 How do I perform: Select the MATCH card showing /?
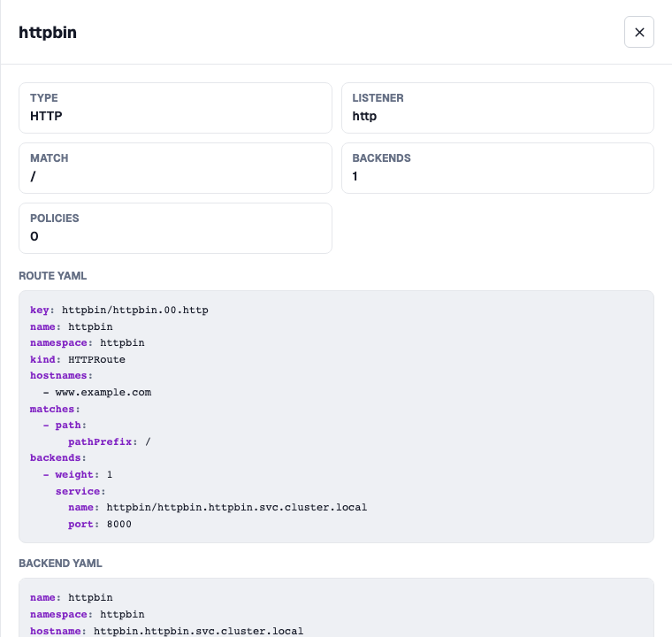pyautogui.click(x=175, y=168)
